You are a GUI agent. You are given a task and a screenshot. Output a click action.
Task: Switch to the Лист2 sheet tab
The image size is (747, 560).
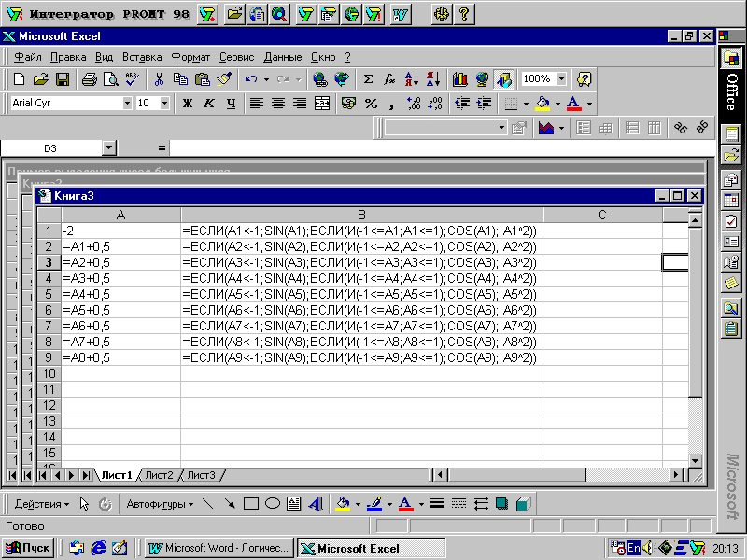click(159, 475)
